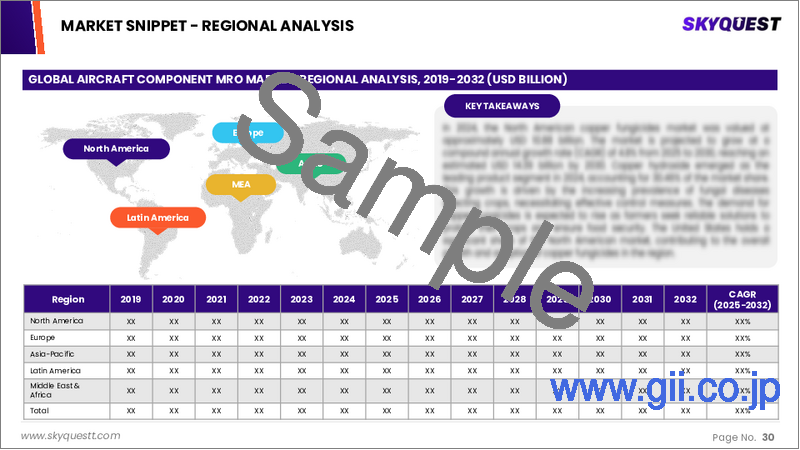The width and height of the screenshot is (800, 450).
Task: Select the orange Latin America map label
Action: click(x=157, y=217)
